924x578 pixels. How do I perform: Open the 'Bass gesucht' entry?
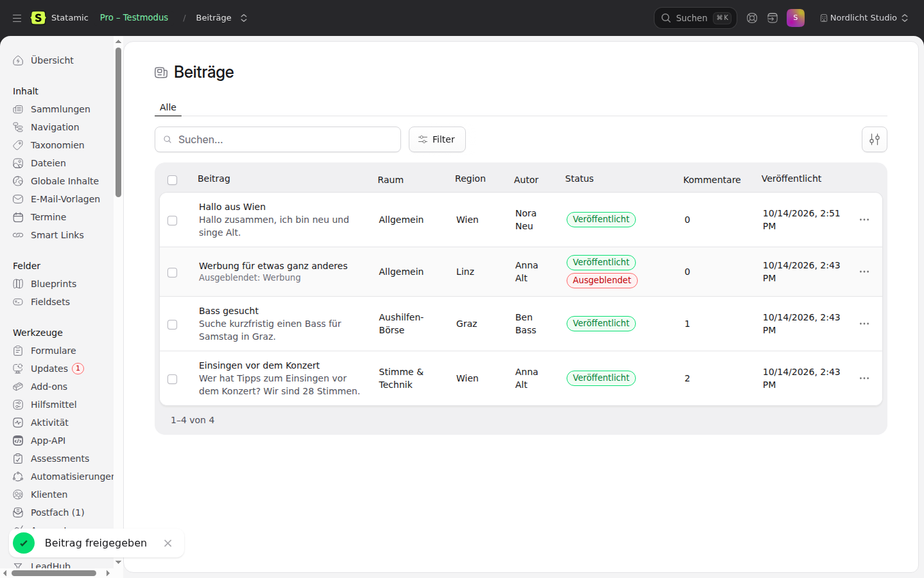tap(228, 311)
